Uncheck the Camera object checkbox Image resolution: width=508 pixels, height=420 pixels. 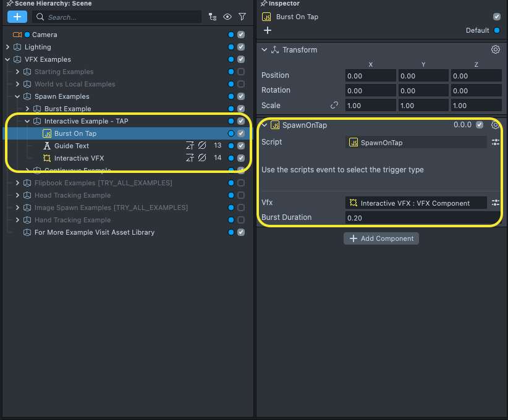(x=241, y=35)
